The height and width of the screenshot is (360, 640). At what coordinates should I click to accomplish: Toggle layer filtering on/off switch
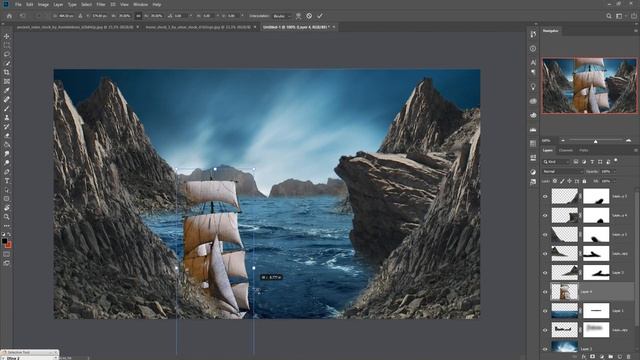click(x=616, y=161)
